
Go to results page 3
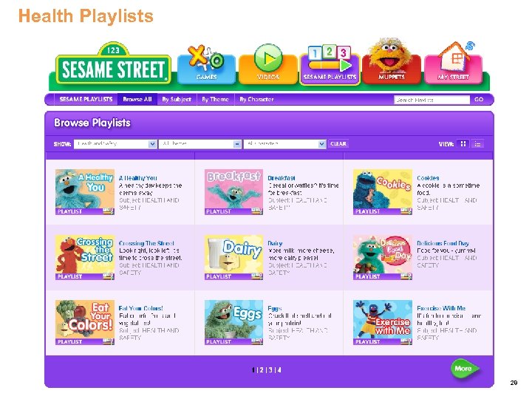coord(270,370)
